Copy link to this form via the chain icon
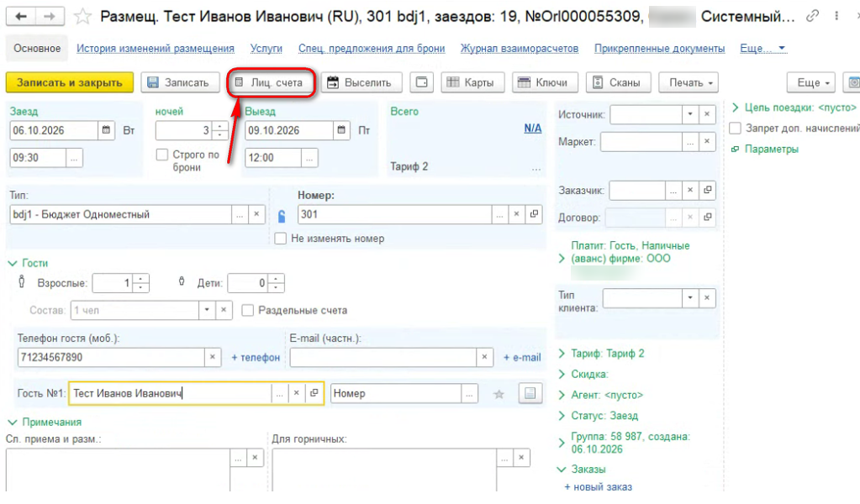The height and width of the screenshot is (504, 860). (x=812, y=17)
